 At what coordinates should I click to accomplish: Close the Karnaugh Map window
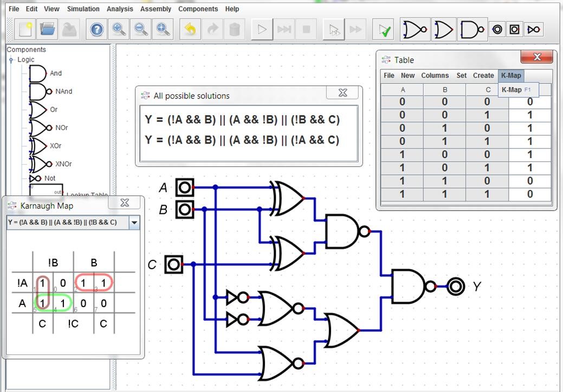click(125, 202)
